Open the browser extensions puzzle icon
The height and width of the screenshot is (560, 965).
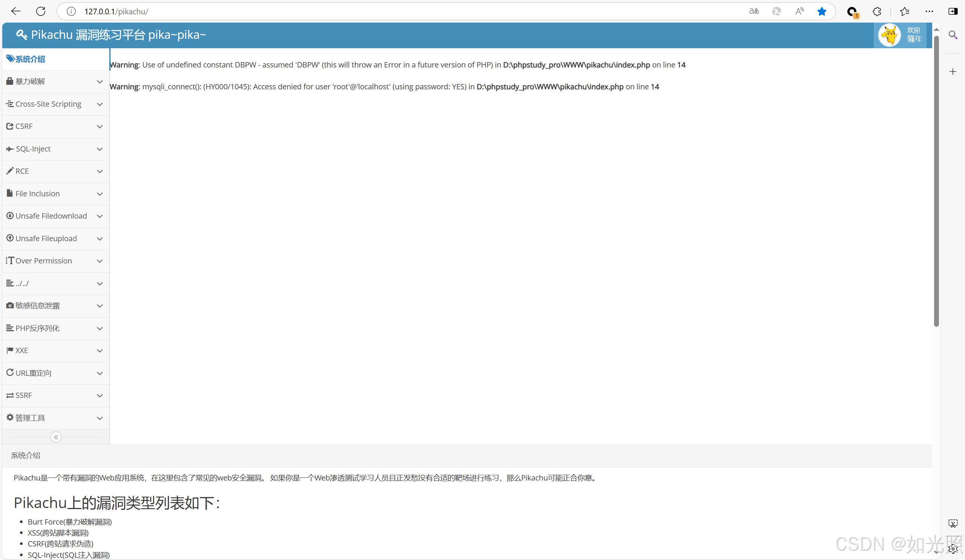(877, 11)
